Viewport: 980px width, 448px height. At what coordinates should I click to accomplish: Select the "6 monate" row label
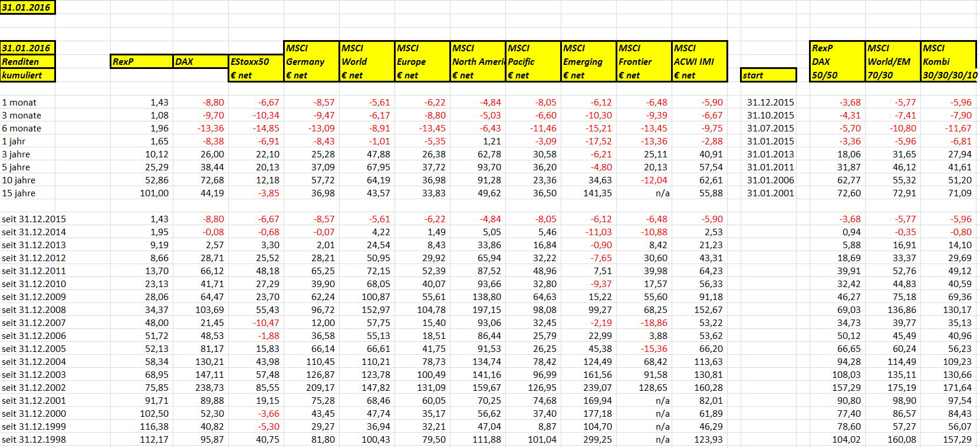[x=21, y=129]
